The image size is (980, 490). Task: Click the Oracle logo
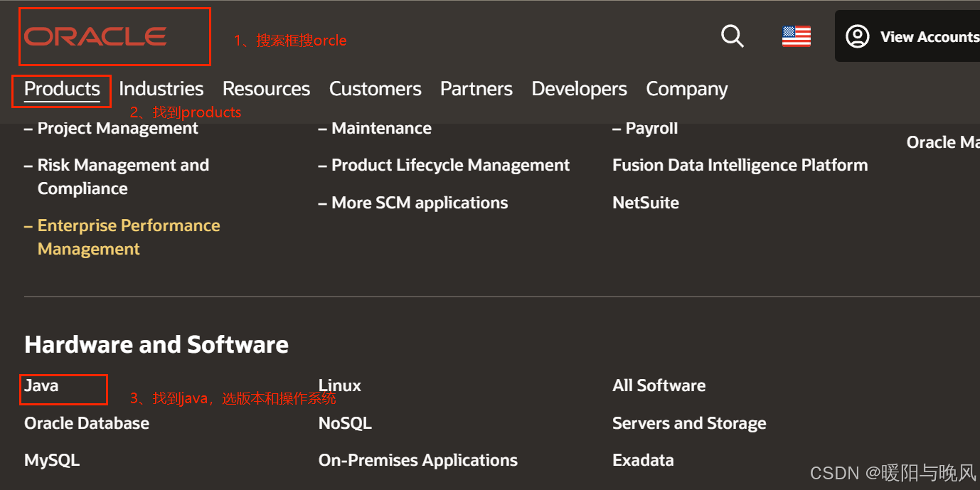[95, 36]
